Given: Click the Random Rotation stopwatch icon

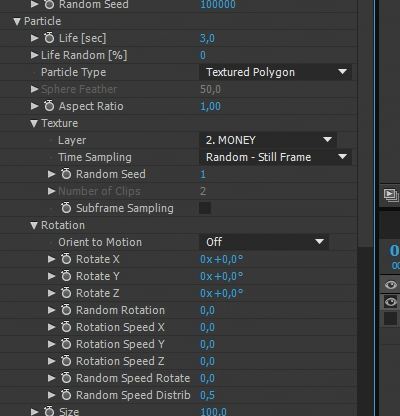Looking at the screenshot, I should coord(66,310).
